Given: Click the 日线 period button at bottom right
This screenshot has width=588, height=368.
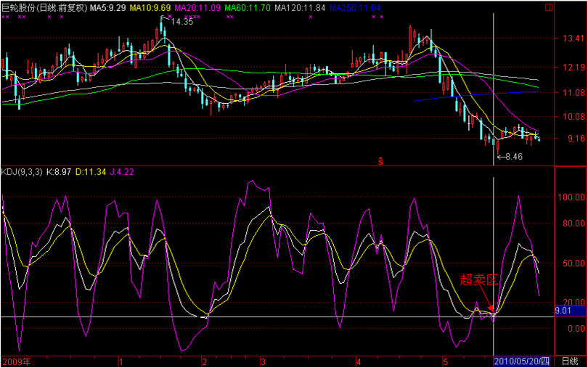Looking at the screenshot, I should click(x=570, y=361).
